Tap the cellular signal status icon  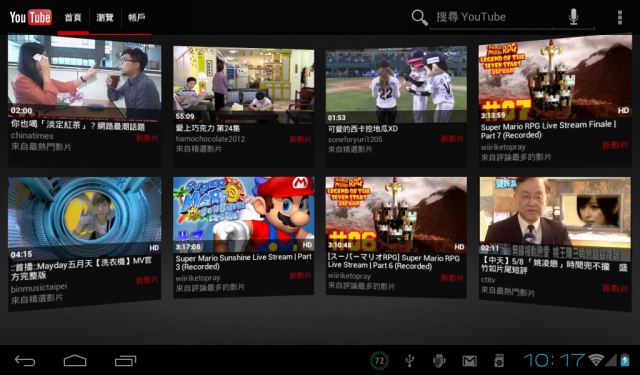click(611, 360)
